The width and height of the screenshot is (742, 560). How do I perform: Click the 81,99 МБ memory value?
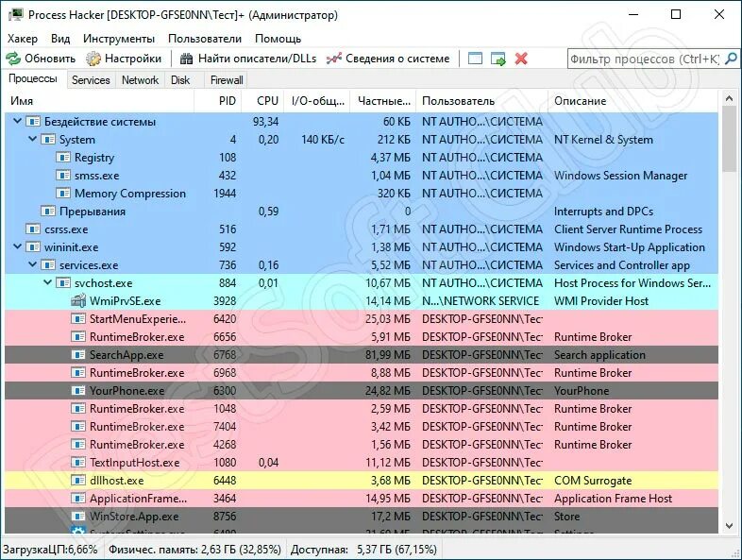[x=388, y=354]
